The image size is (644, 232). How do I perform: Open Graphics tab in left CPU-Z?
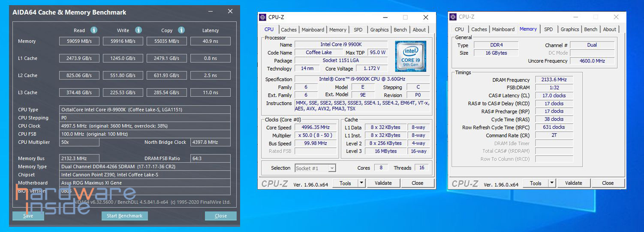point(379,30)
